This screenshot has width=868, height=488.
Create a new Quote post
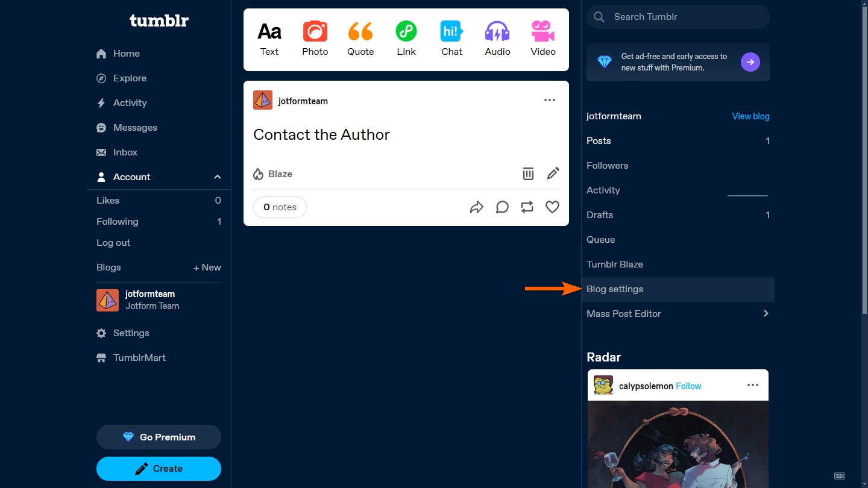pyautogui.click(x=360, y=39)
